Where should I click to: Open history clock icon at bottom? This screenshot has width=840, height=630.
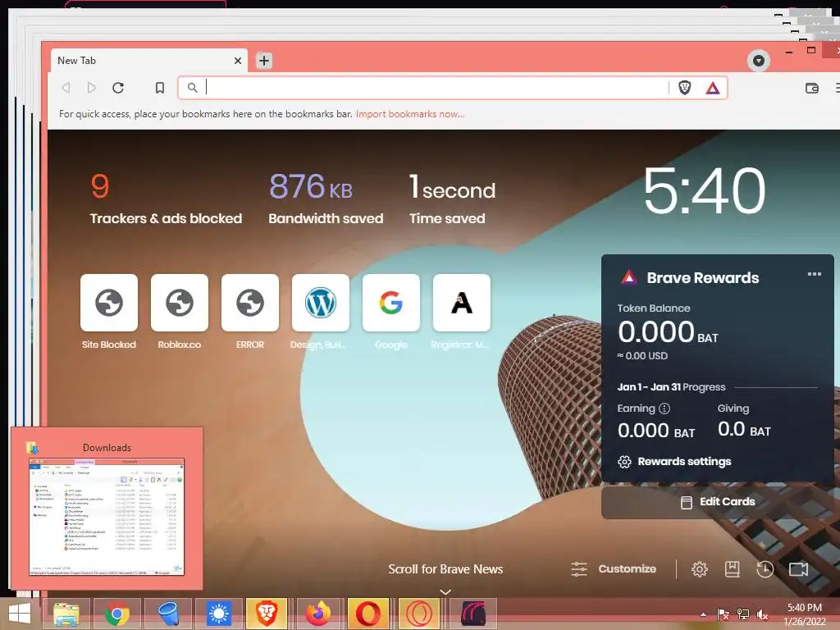pos(765,569)
